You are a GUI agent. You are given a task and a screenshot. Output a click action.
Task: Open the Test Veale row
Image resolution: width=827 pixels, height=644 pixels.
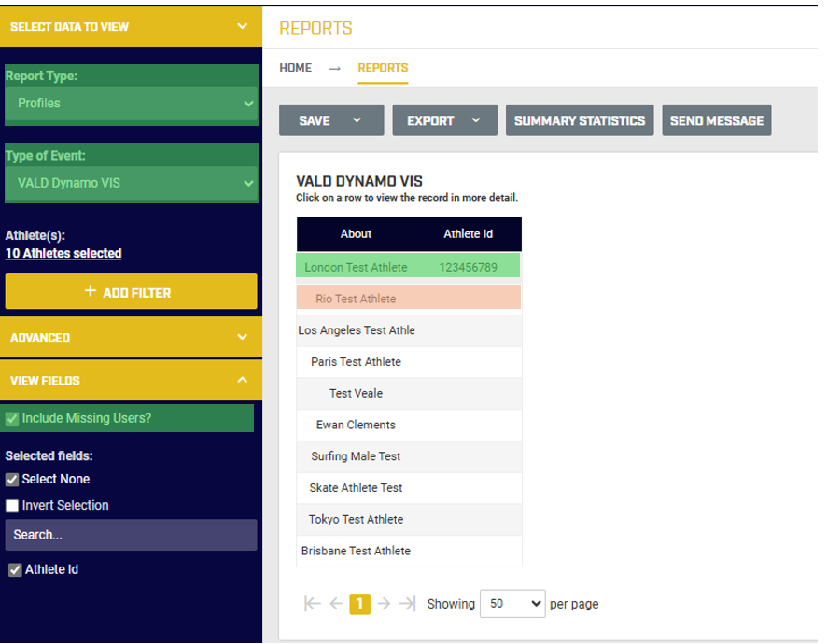[409, 394]
